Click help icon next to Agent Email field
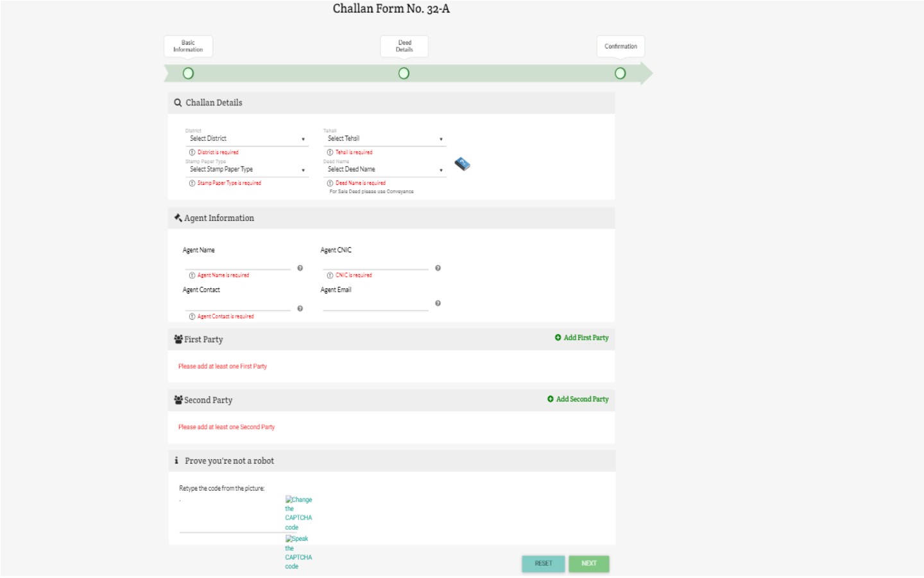 click(x=438, y=303)
